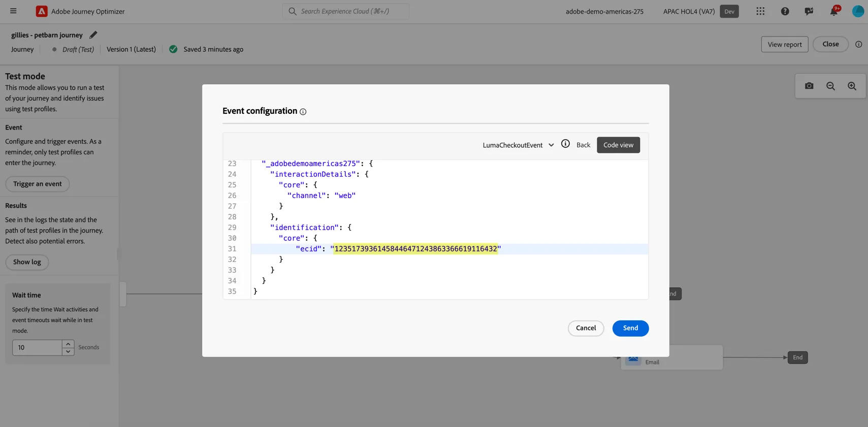The height and width of the screenshot is (427, 868).
Task: Click Trigger an event button
Action: (x=38, y=184)
